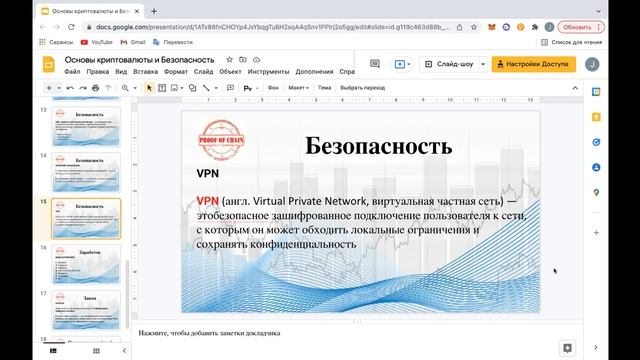Open the Дополнения menu

[314, 71]
